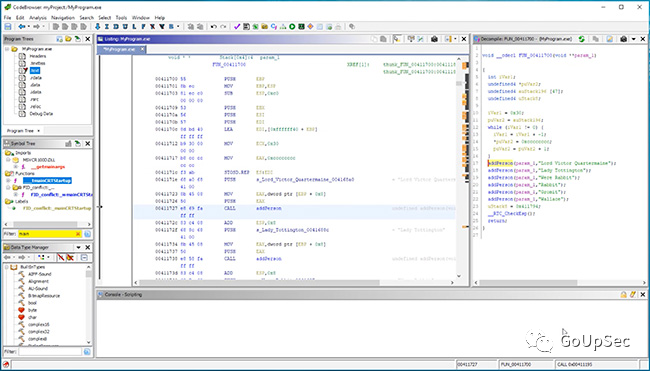Open the File menu

[7, 18]
